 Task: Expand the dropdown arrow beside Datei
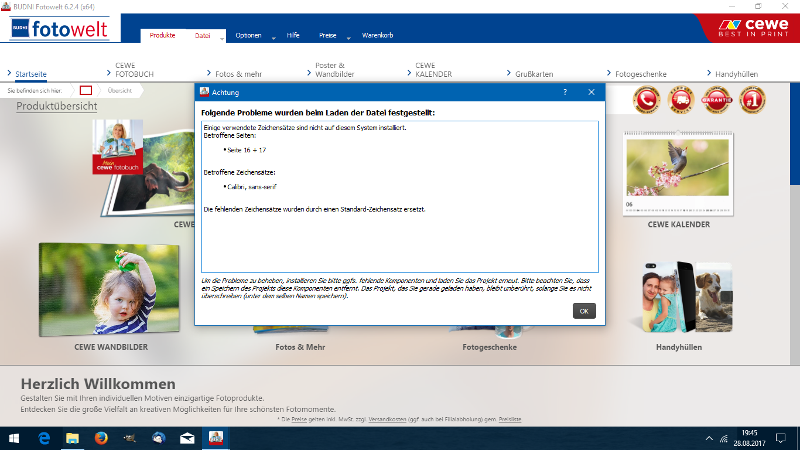[222, 38]
